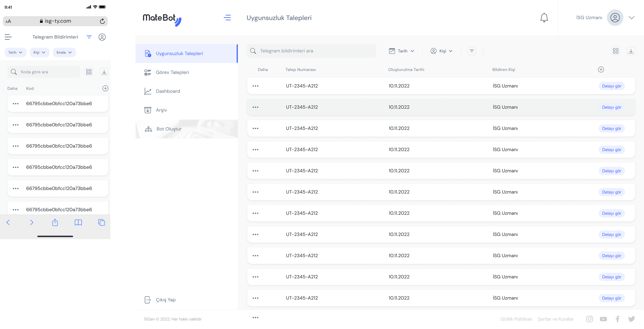
Task: Tap mobile grid view toggle icon
Action: pos(89,72)
